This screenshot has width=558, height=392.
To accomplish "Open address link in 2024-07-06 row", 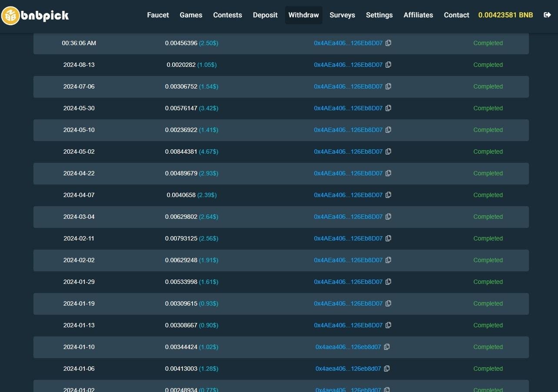I will pos(348,86).
